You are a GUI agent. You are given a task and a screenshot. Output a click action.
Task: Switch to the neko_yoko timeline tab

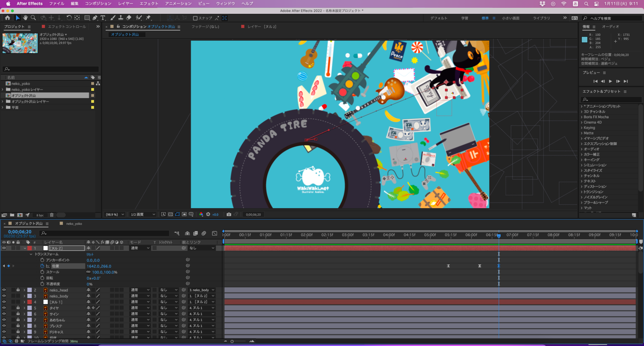[x=74, y=224]
